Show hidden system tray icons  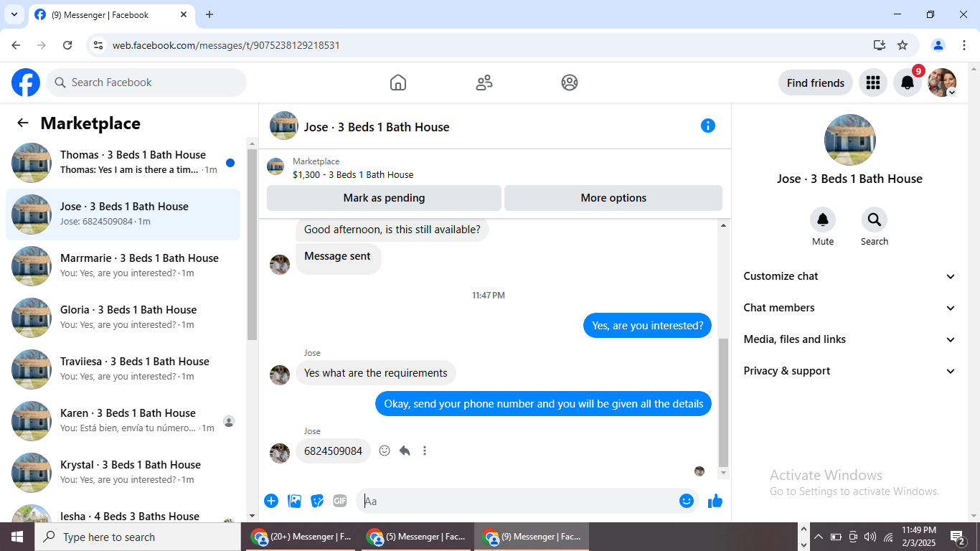coord(819,537)
